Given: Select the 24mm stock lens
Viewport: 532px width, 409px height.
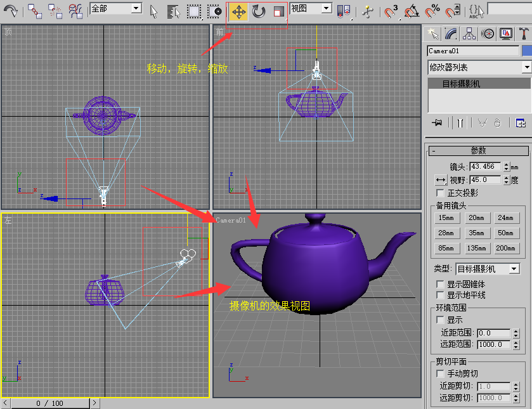Looking at the screenshot, I should (x=507, y=217).
